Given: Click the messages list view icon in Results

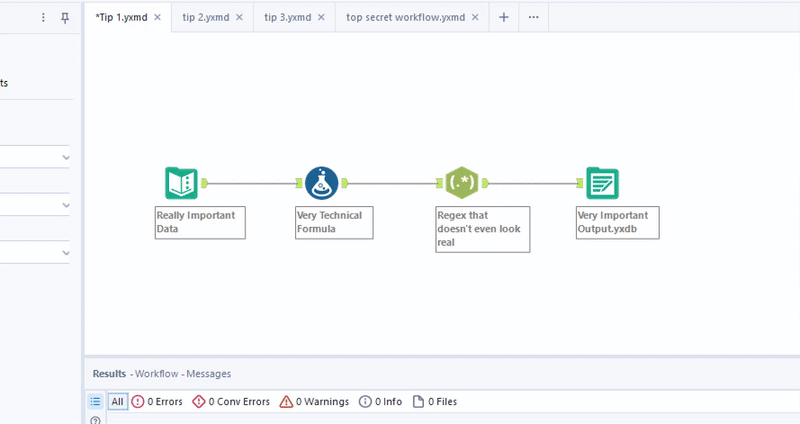Looking at the screenshot, I should (95, 402).
